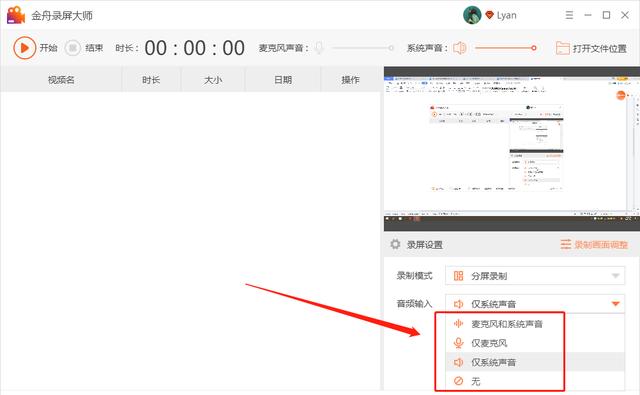The height and width of the screenshot is (395, 640).
Task: Open the Lyan account name
Action: click(507, 16)
